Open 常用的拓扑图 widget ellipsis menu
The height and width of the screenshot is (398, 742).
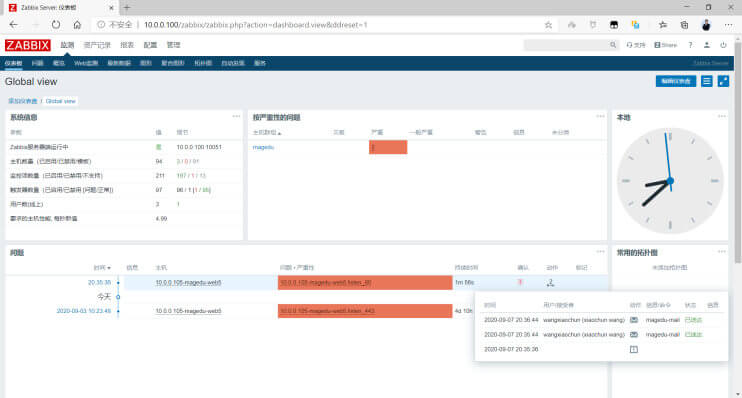(x=722, y=252)
